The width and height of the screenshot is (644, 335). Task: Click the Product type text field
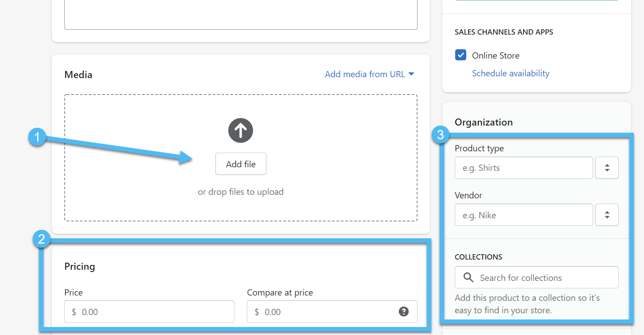tap(523, 168)
